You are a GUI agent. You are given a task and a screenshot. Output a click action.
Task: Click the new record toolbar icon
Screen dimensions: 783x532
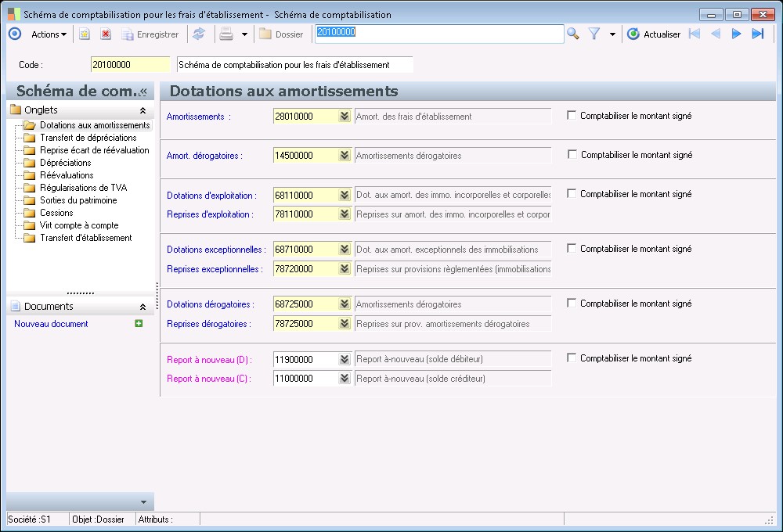click(85, 34)
